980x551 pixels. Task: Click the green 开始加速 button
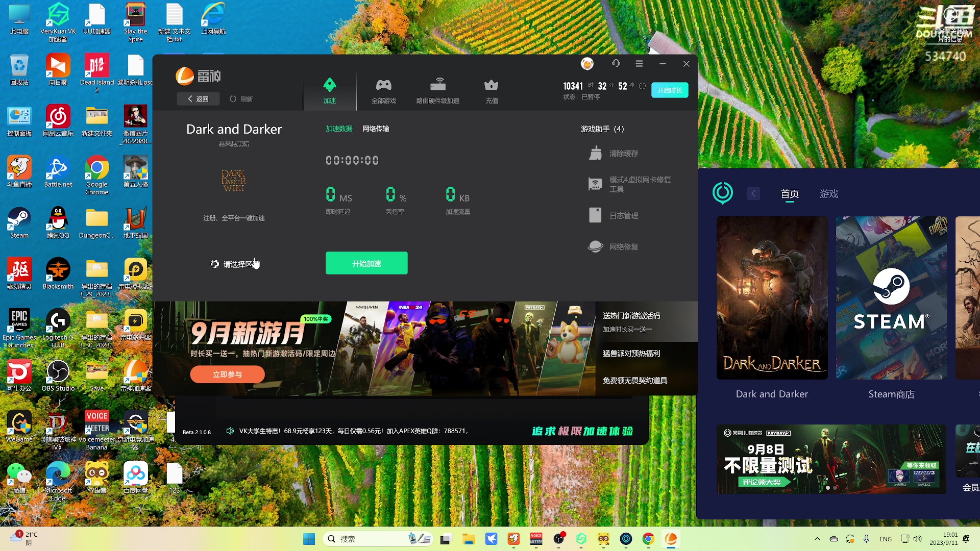coord(366,263)
